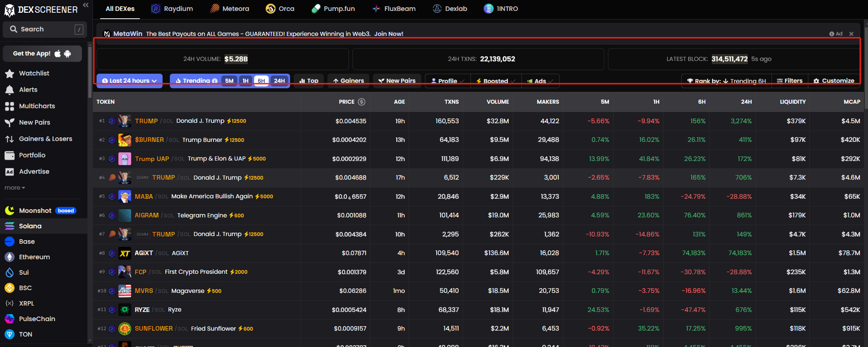This screenshot has width=868, height=347.
Task: Select the 6H trending timeframe
Action: [x=261, y=81]
